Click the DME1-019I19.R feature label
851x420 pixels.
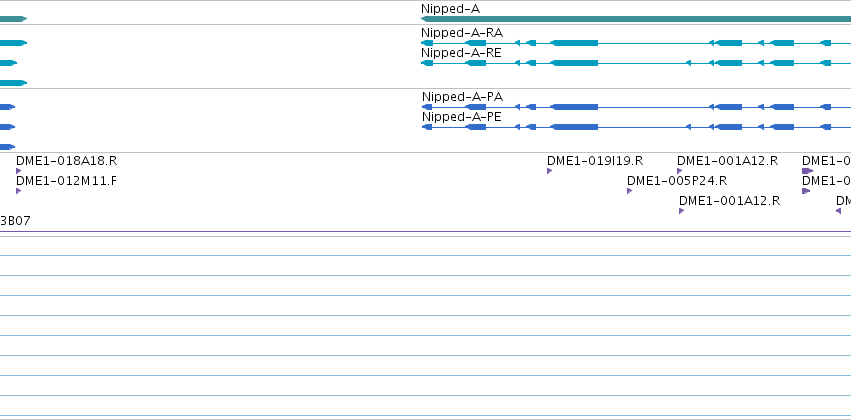click(x=595, y=161)
